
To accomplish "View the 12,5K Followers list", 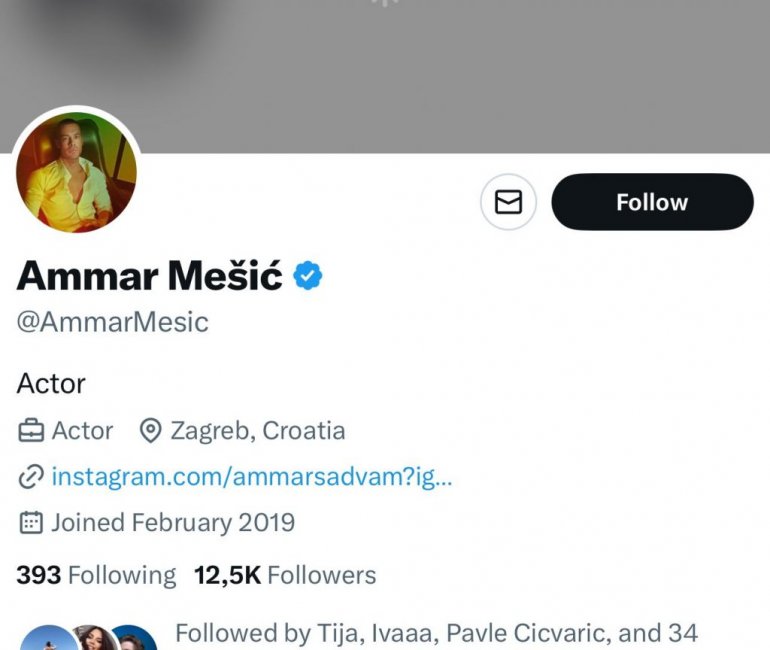I will (285, 575).
